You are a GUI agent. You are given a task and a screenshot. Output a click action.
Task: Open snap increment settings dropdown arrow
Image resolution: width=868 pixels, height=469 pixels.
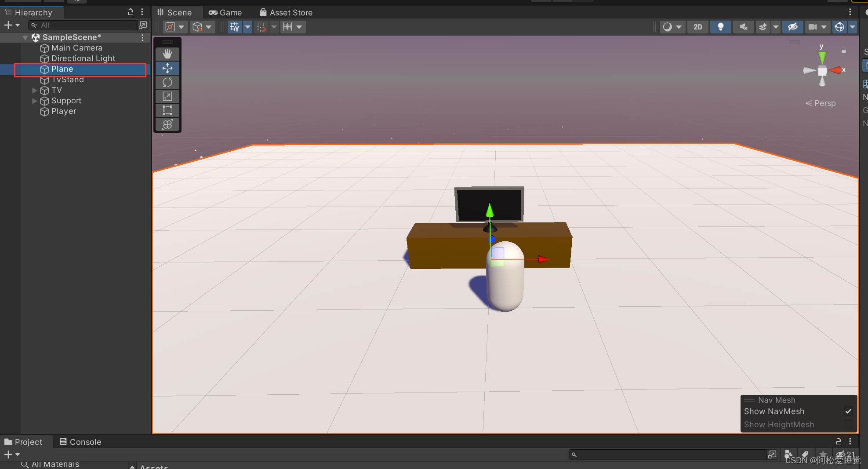(x=299, y=27)
